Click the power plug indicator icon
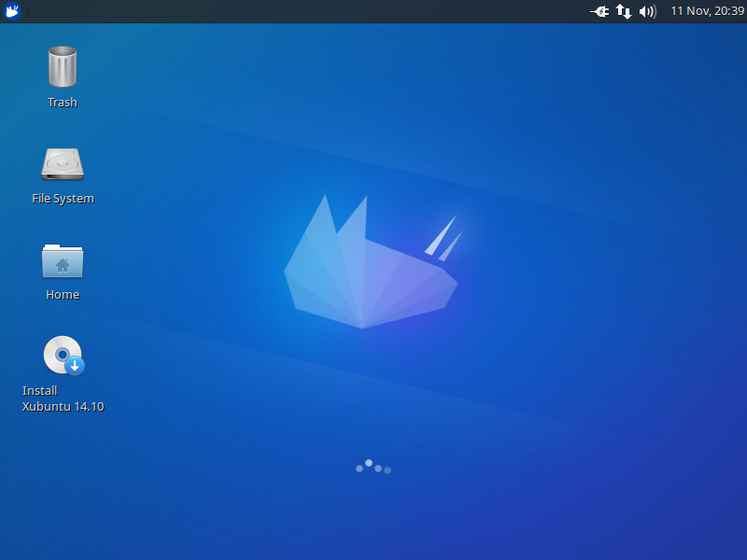 point(599,11)
